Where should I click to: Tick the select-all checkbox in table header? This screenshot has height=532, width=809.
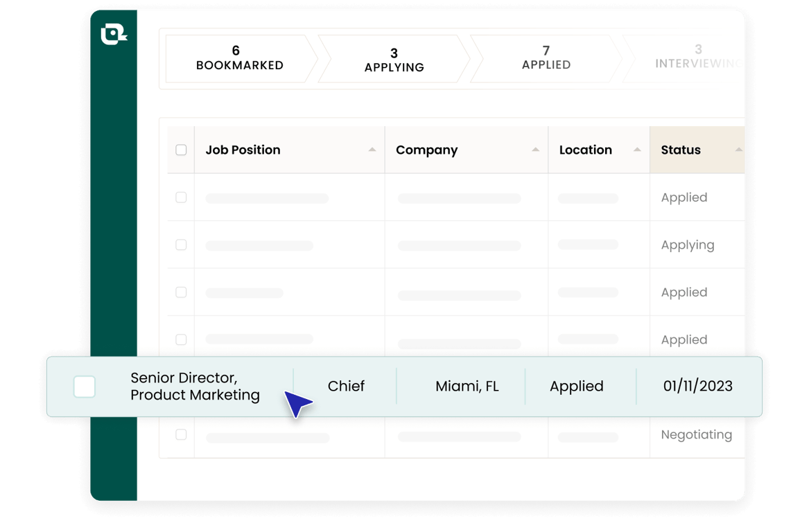coord(181,150)
